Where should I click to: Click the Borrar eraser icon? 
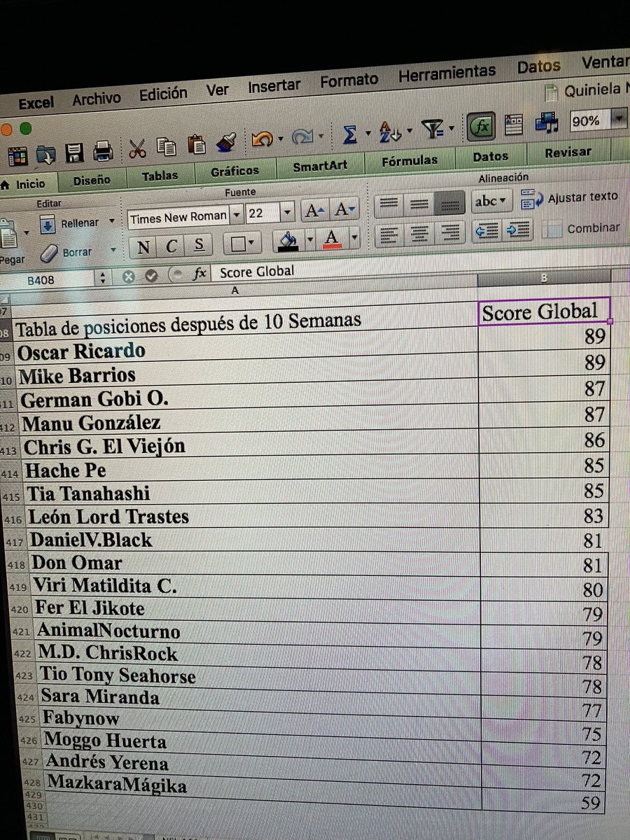tap(50, 253)
